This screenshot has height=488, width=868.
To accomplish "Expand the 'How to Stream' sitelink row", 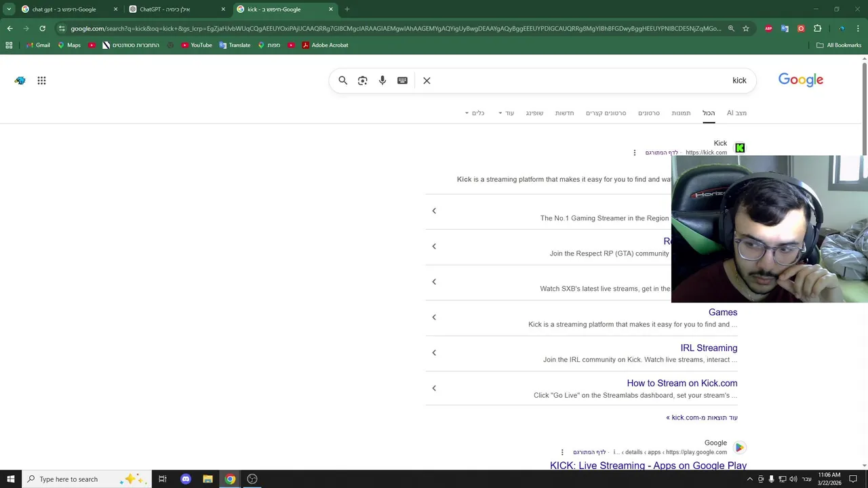I will tap(434, 388).
